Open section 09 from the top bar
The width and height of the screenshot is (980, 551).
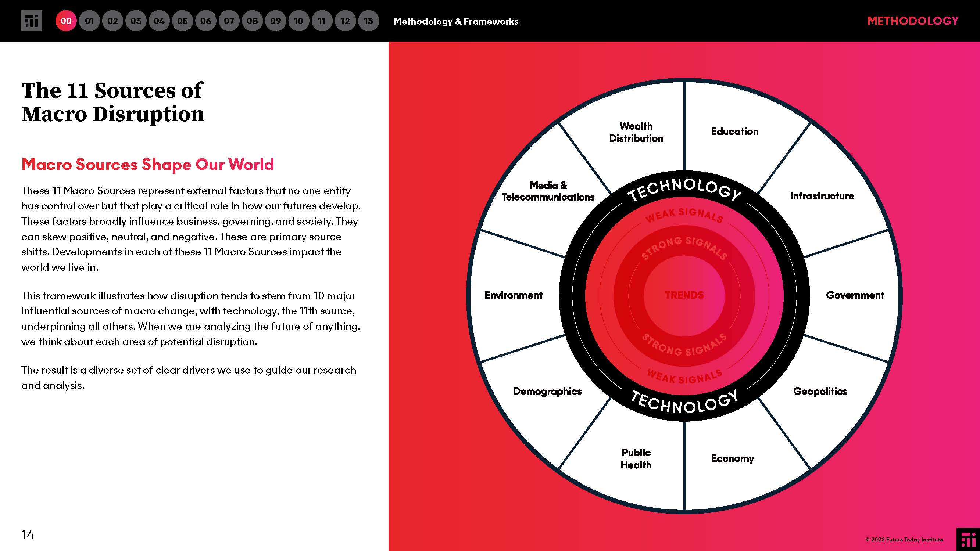(275, 21)
